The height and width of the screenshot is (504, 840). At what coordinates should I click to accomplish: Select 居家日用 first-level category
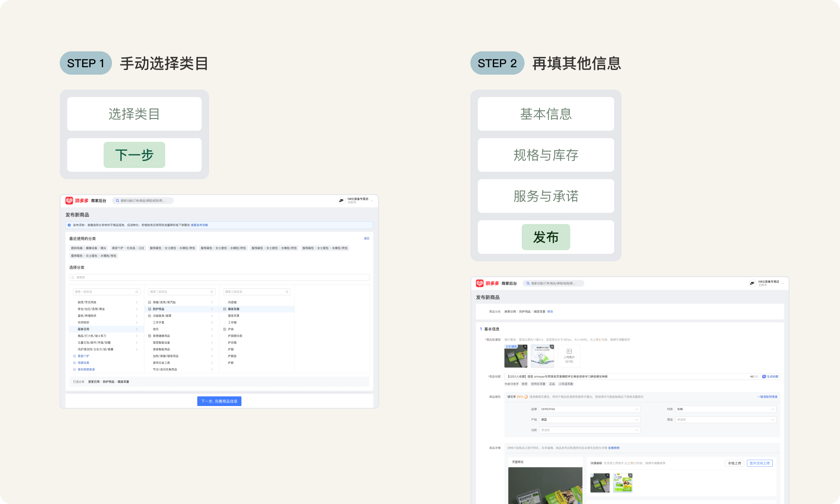(x=107, y=329)
